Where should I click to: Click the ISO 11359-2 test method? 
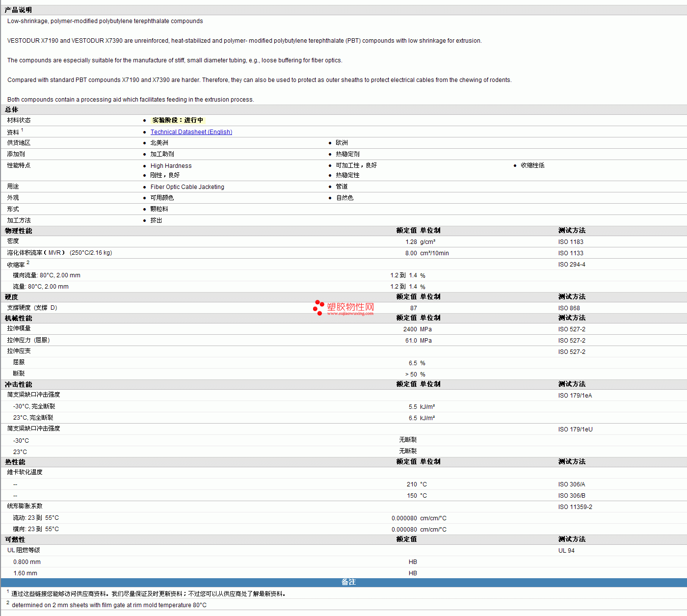pyautogui.click(x=575, y=507)
